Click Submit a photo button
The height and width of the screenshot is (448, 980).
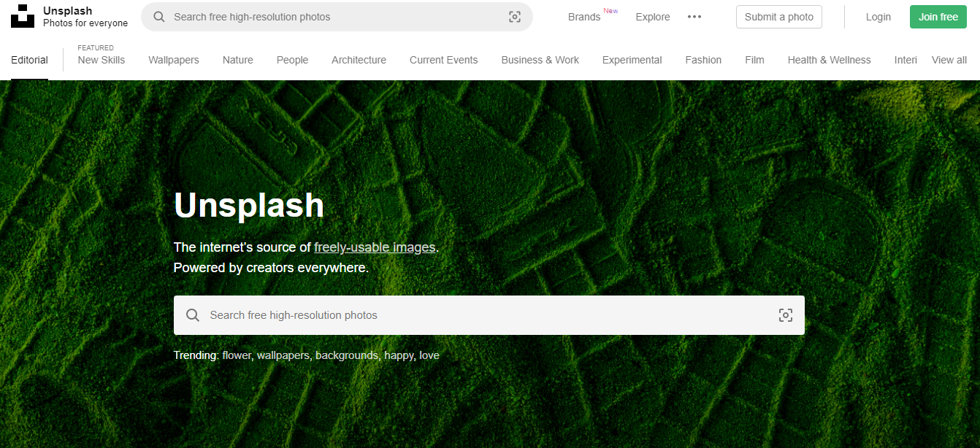(x=779, y=17)
